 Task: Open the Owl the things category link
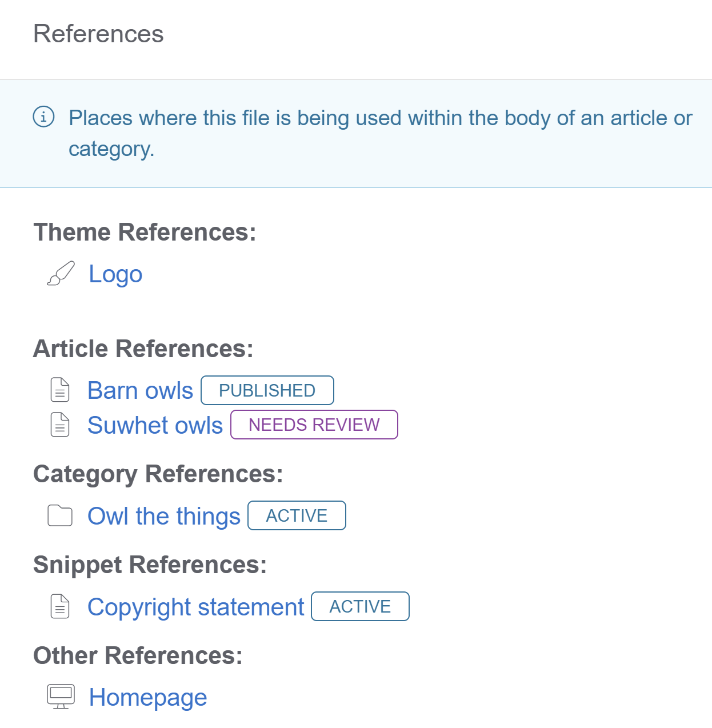point(164,517)
